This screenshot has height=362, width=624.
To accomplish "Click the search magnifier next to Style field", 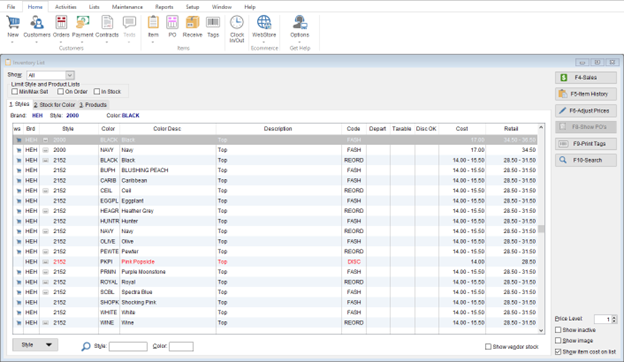I will 86,346.
